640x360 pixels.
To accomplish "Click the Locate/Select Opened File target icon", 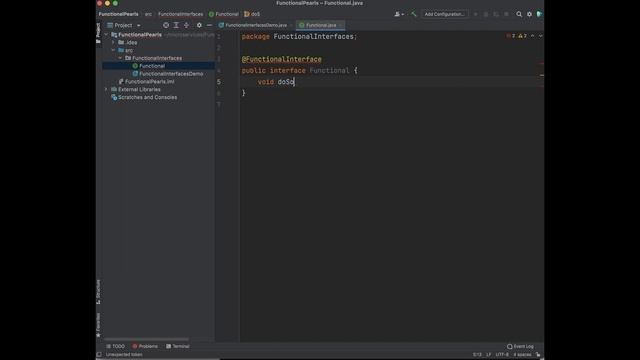I will coord(166,25).
